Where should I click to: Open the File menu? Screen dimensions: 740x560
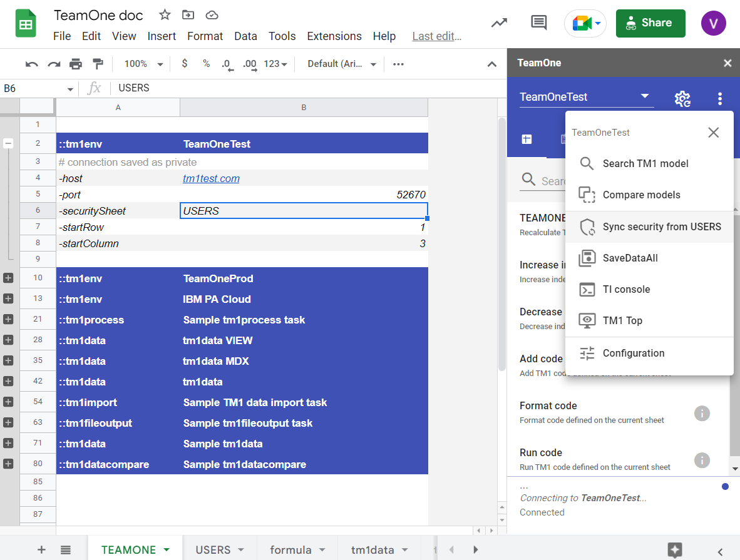pyautogui.click(x=62, y=36)
